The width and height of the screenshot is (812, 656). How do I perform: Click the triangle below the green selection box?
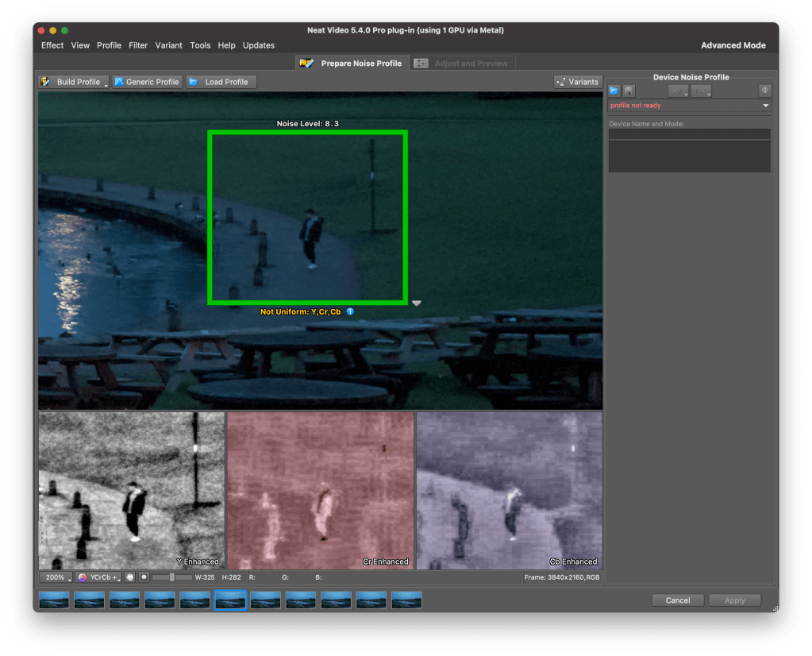point(417,303)
